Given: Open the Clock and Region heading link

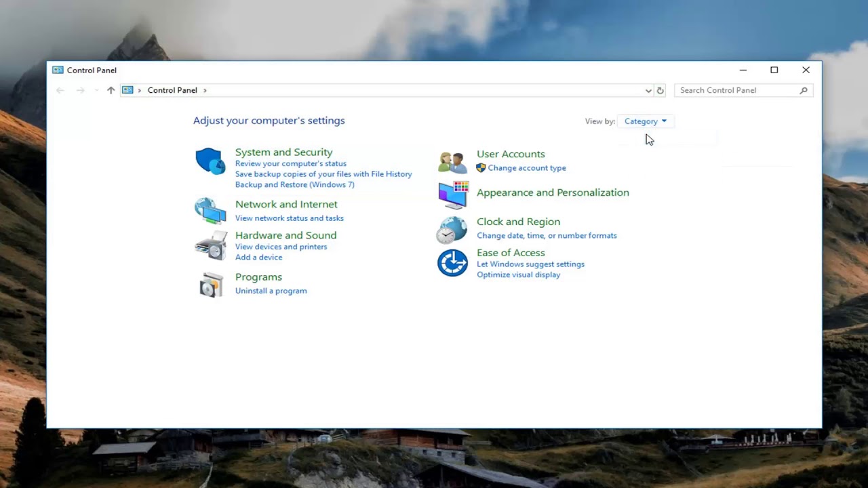Looking at the screenshot, I should pyautogui.click(x=518, y=222).
